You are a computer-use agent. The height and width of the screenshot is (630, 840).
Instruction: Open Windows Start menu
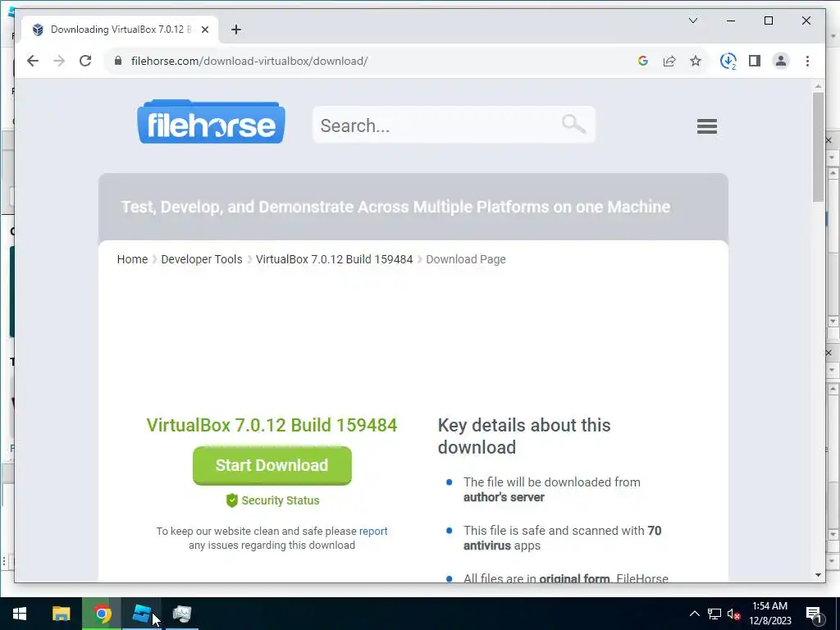[x=20, y=614]
